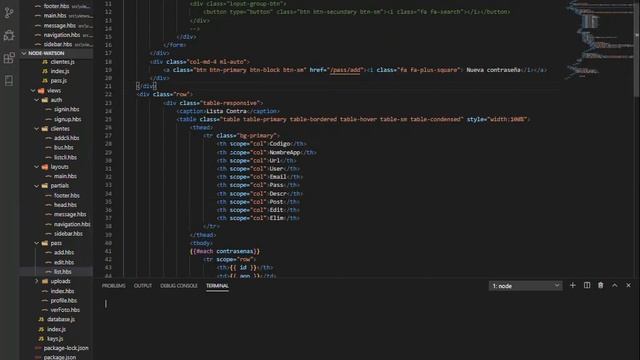Switch to the OUTPUT tab
Image resolution: width=640 pixels, height=360 pixels.
tap(142, 286)
